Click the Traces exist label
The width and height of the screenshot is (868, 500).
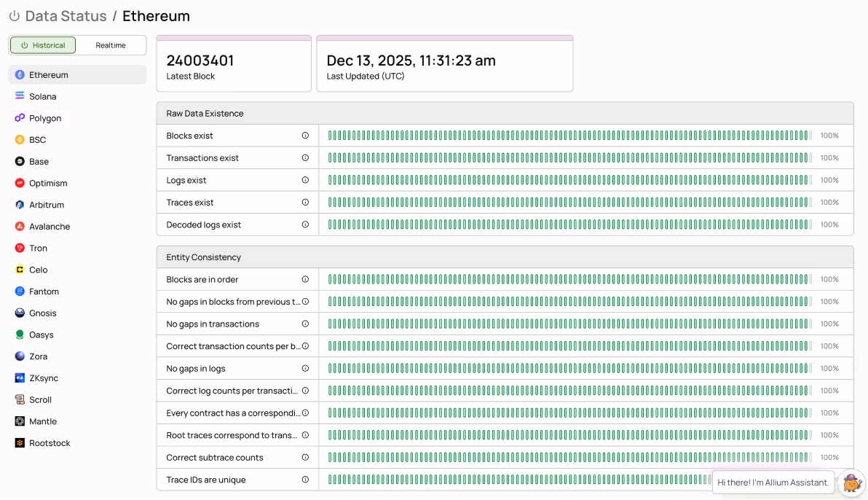tap(190, 203)
